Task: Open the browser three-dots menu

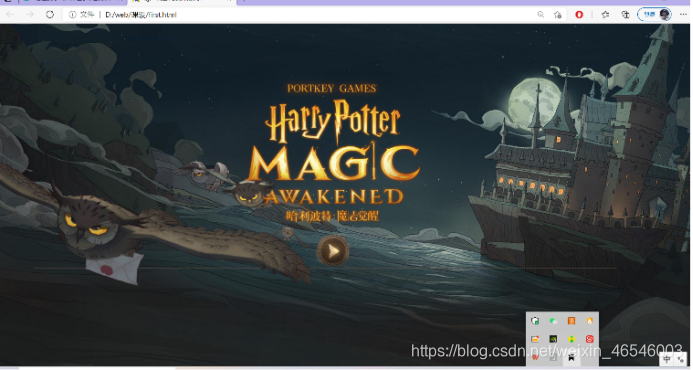Action: tap(683, 15)
